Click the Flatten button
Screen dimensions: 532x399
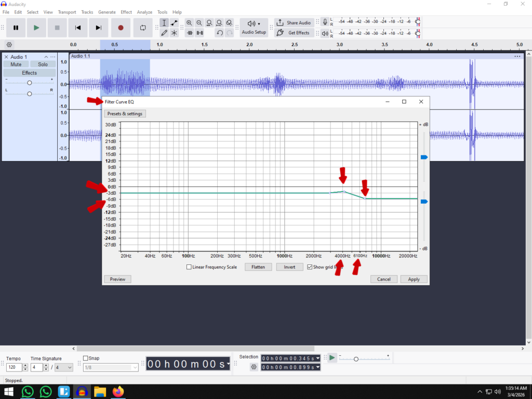[x=258, y=267]
